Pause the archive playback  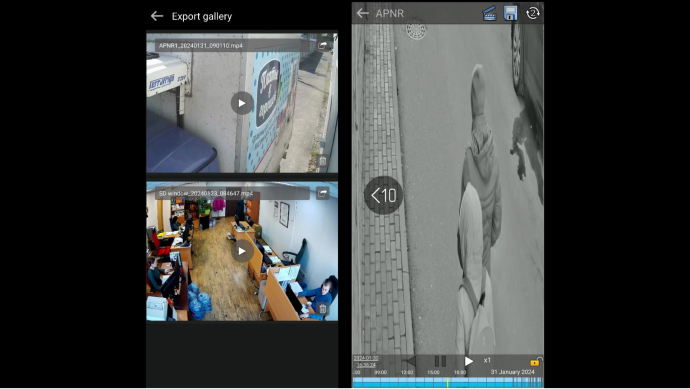pos(440,361)
